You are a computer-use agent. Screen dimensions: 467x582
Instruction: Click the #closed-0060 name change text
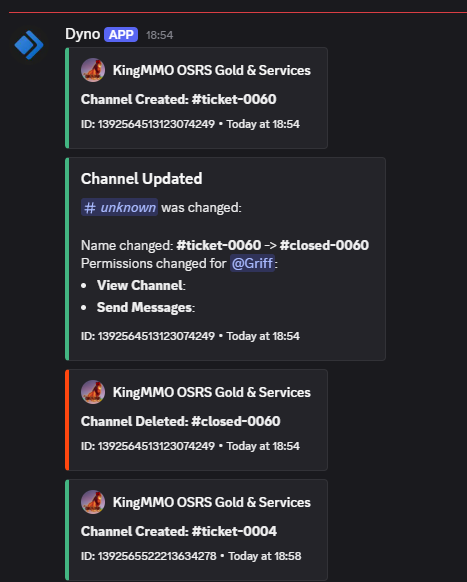(324, 245)
